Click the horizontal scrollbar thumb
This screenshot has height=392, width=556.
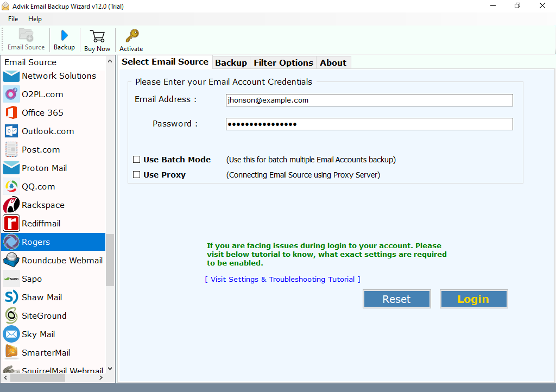tap(37, 378)
